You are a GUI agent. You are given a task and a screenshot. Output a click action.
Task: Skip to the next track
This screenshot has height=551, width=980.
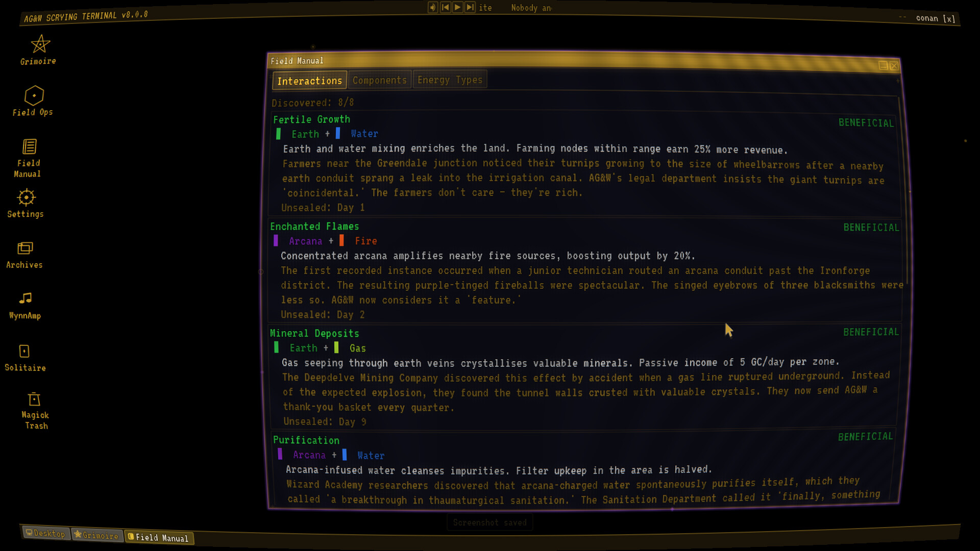pyautogui.click(x=470, y=7)
